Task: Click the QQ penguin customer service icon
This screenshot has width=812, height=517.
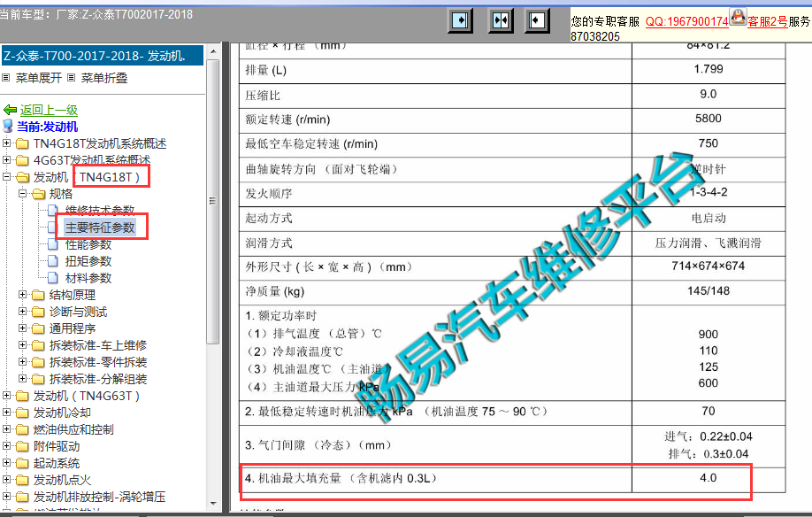Action: click(738, 17)
